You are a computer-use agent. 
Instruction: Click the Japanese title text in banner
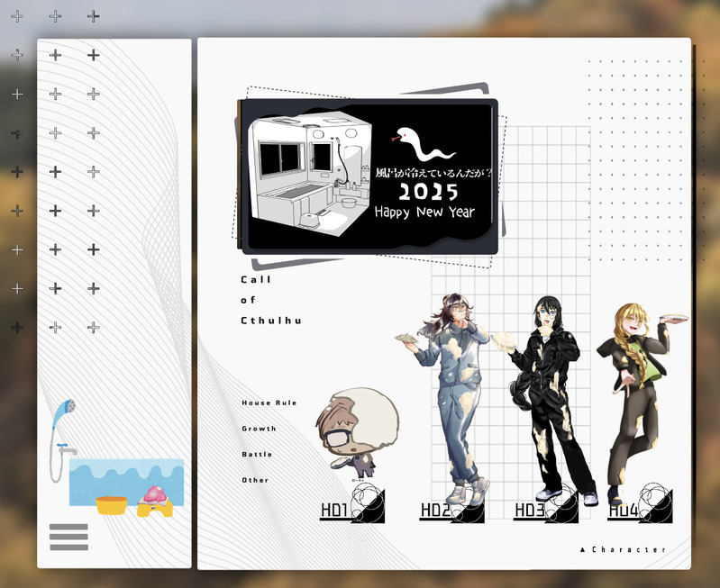pyautogui.click(x=433, y=173)
